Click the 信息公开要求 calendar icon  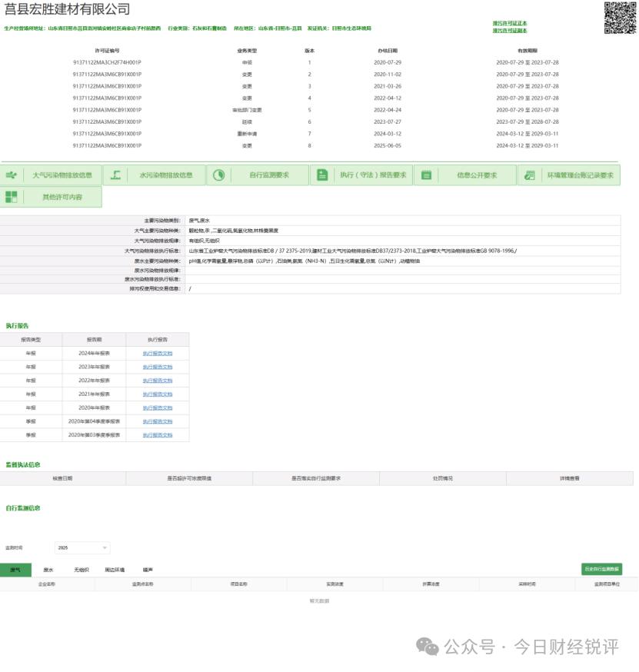426,175
